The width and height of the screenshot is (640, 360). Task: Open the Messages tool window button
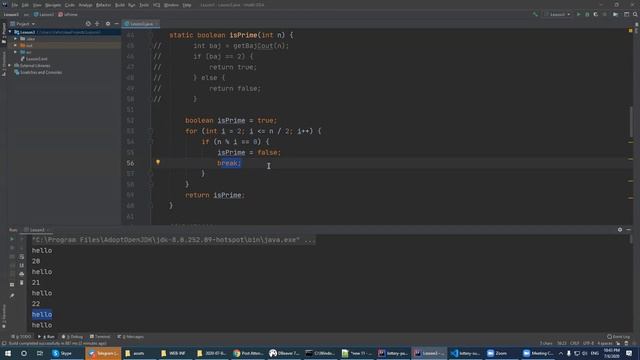(x=131, y=337)
